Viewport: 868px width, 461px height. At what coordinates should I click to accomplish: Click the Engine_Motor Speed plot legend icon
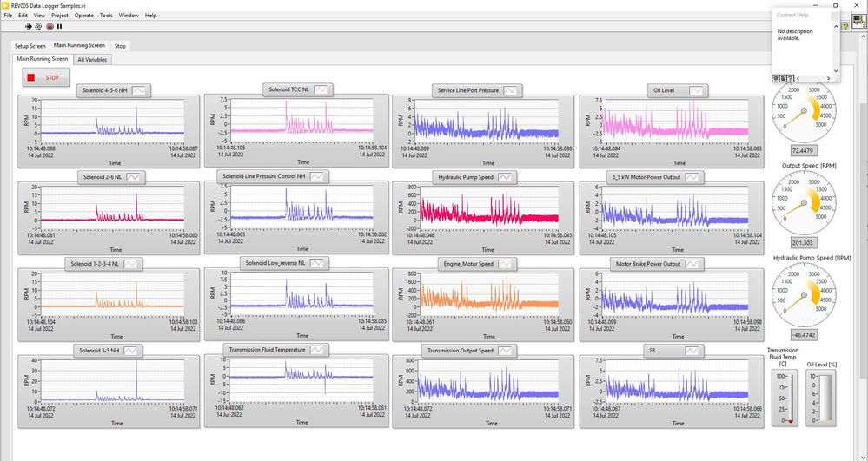pyautogui.click(x=505, y=264)
